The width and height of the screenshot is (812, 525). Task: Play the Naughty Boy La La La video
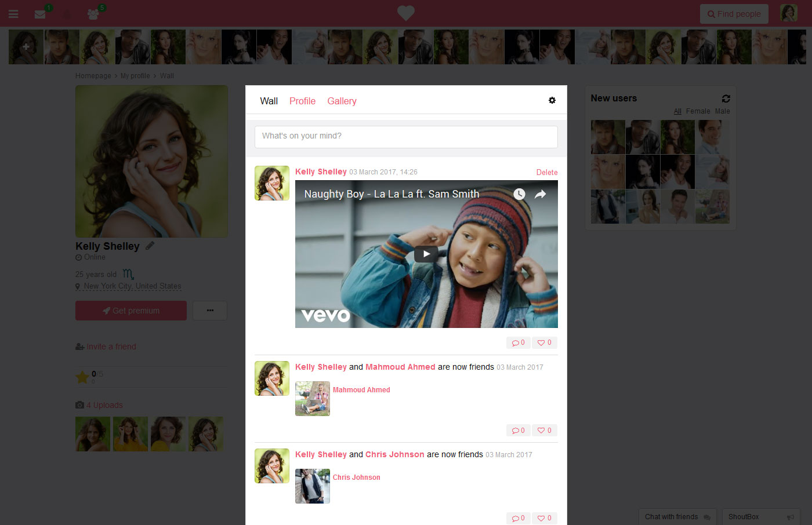pos(426,254)
